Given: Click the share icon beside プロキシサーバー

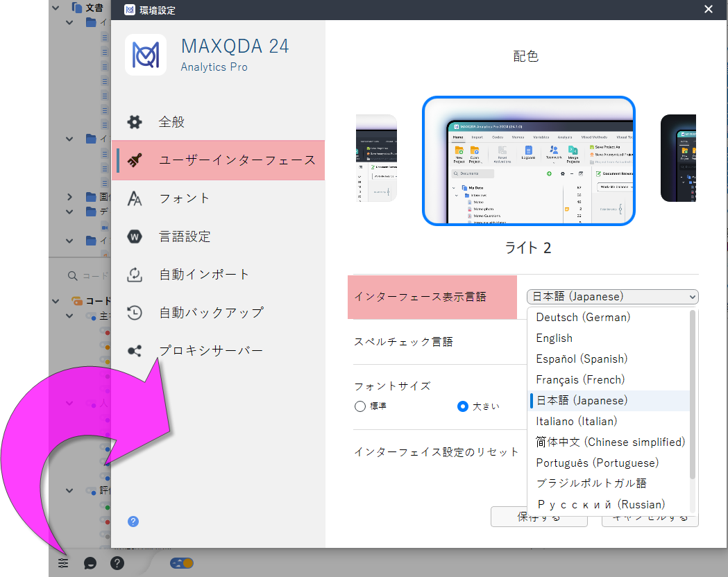Looking at the screenshot, I should pyautogui.click(x=135, y=351).
